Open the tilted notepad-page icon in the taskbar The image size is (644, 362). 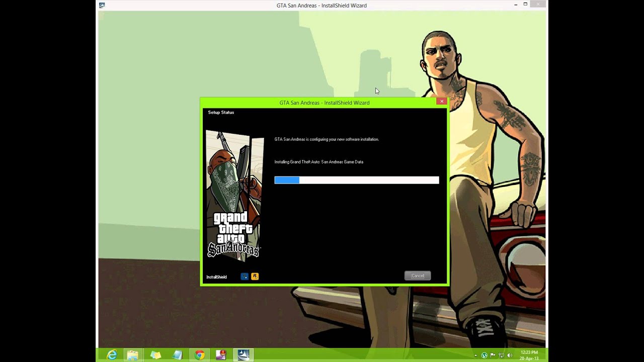(x=177, y=355)
